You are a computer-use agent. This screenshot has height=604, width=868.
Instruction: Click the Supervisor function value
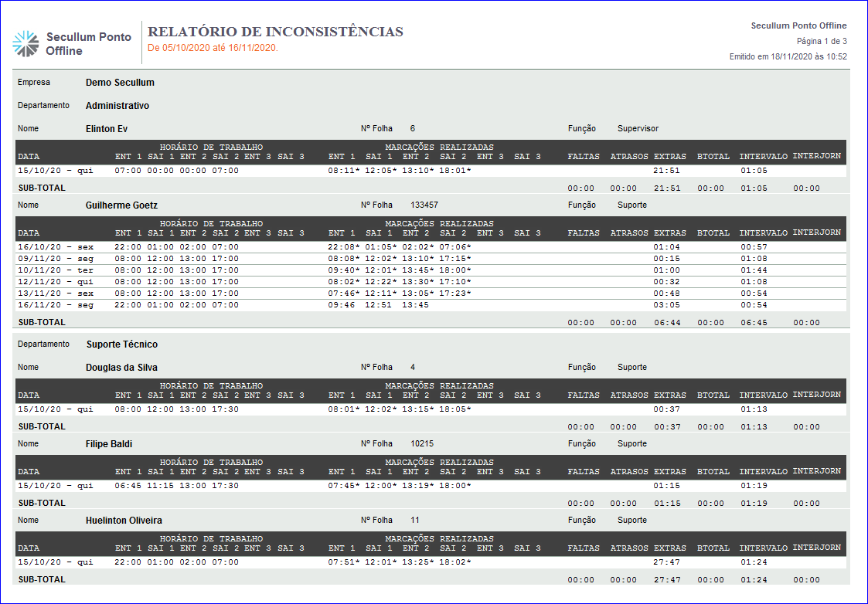(638, 129)
